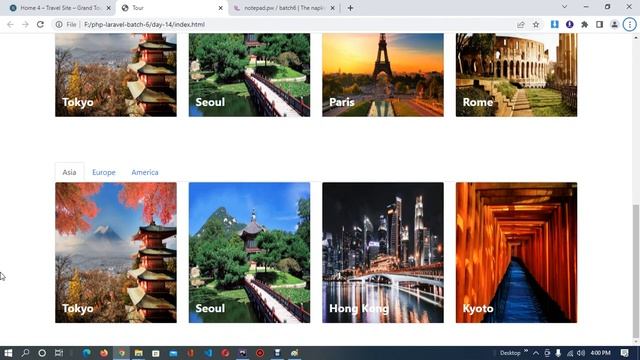Image resolution: width=640 pixels, height=360 pixels.
Task: Open the network icon in system tray
Action: pos(570,353)
